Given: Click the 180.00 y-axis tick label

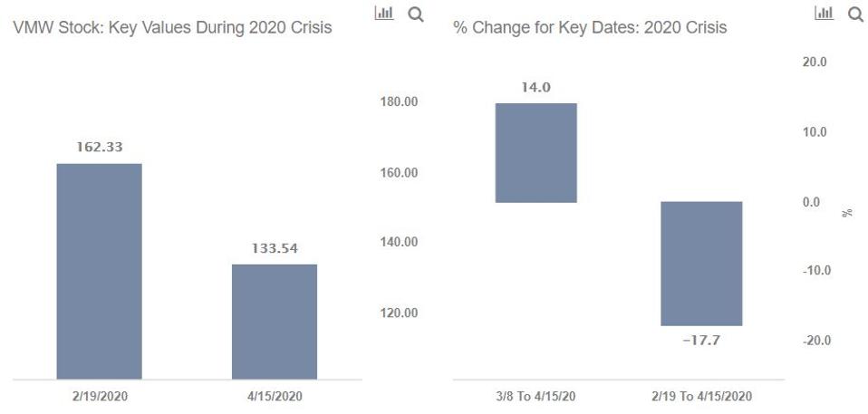Looking at the screenshot, I should pyautogui.click(x=396, y=102).
